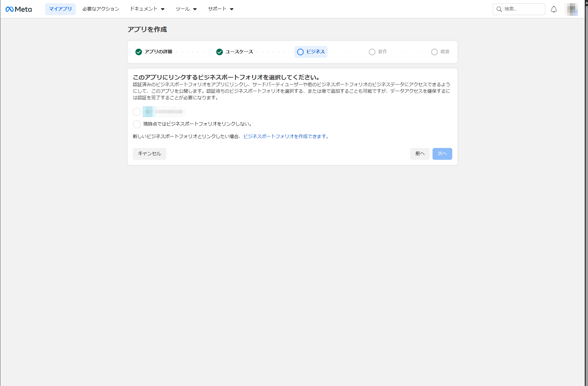Open the notifications bell
This screenshot has width=588, height=386.
554,9
